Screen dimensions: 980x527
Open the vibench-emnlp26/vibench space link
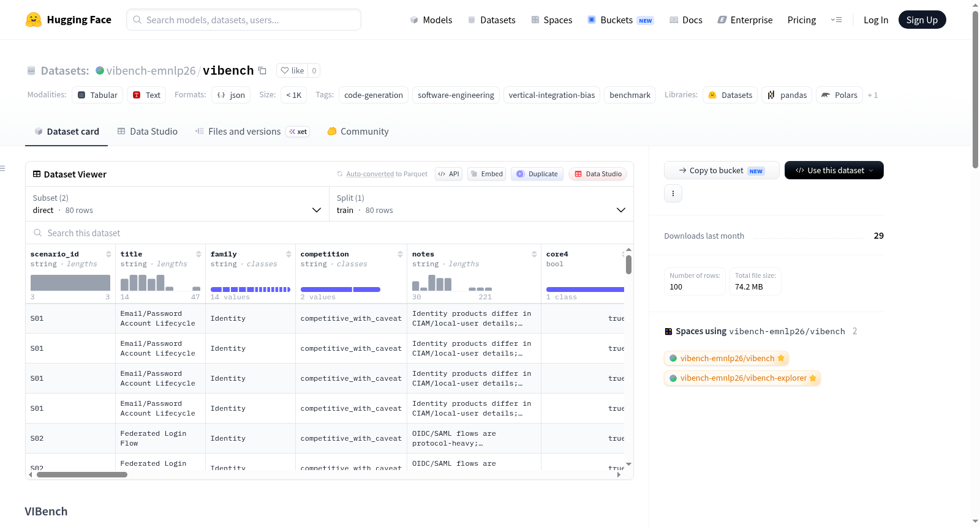726,358
